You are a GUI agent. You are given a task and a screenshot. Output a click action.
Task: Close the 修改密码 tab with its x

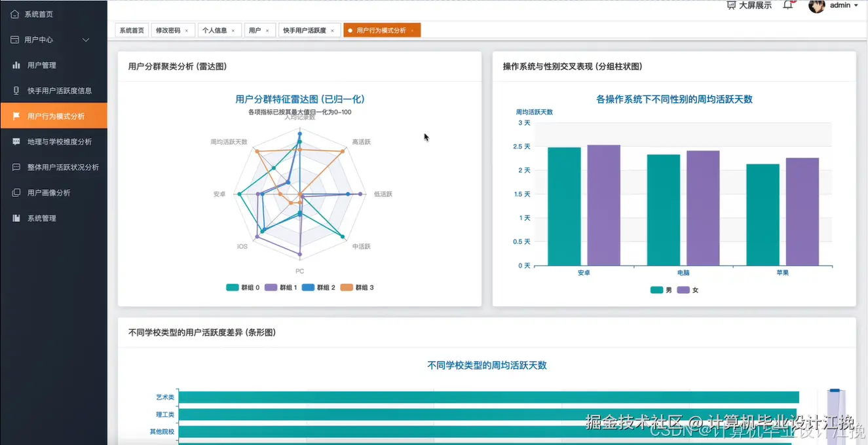click(x=186, y=31)
